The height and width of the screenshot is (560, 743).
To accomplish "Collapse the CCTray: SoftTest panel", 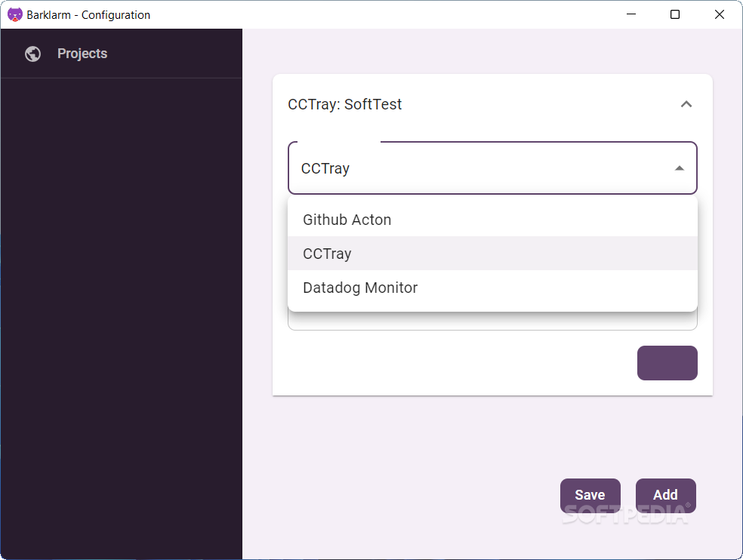I will click(x=686, y=104).
